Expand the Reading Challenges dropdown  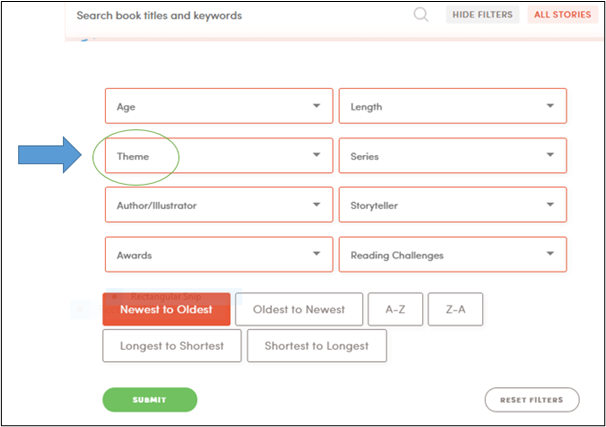pos(452,254)
